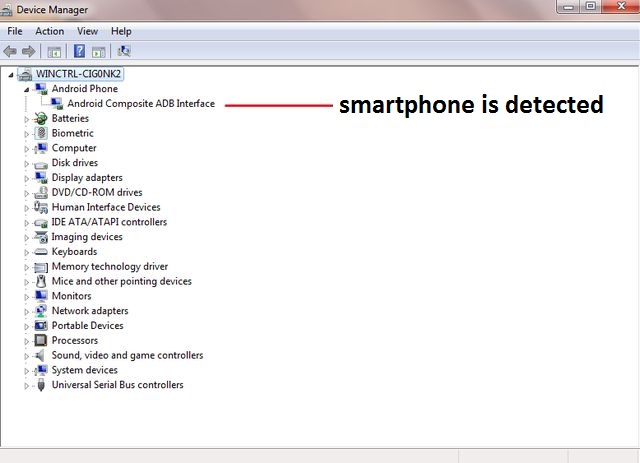This screenshot has width=640, height=463.
Task: Collapse the Android Phone branch
Action: [x=27, y=89]
